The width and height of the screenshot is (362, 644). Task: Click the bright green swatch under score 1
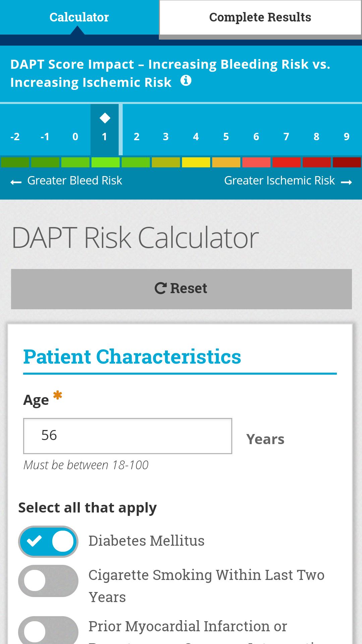click(106, 162)
